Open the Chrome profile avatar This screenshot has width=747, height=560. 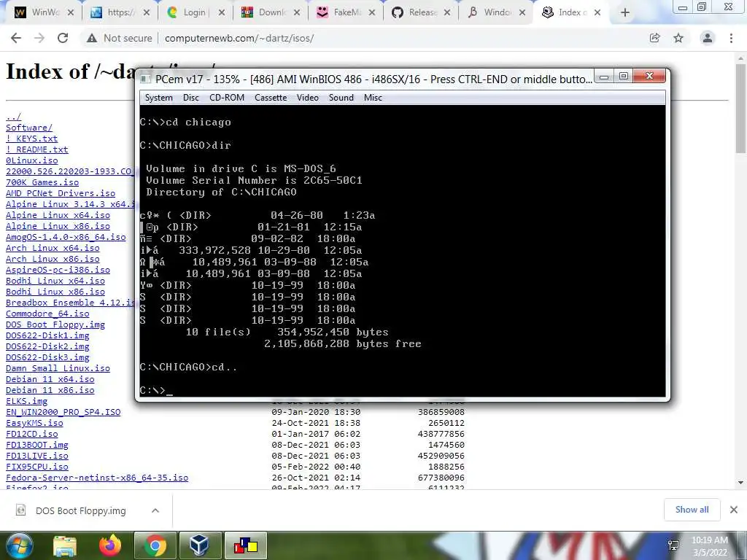[708, 38]
